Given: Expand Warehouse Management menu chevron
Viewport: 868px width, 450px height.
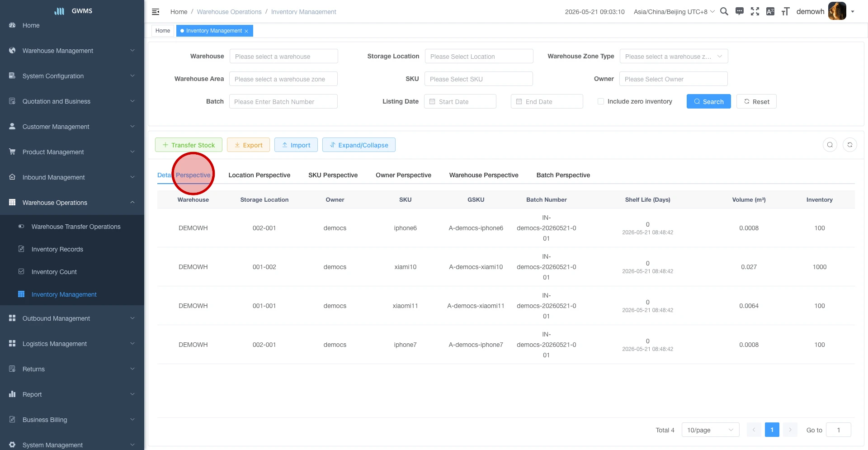Looking at the screenshot, I should click(x=132, y=50).
